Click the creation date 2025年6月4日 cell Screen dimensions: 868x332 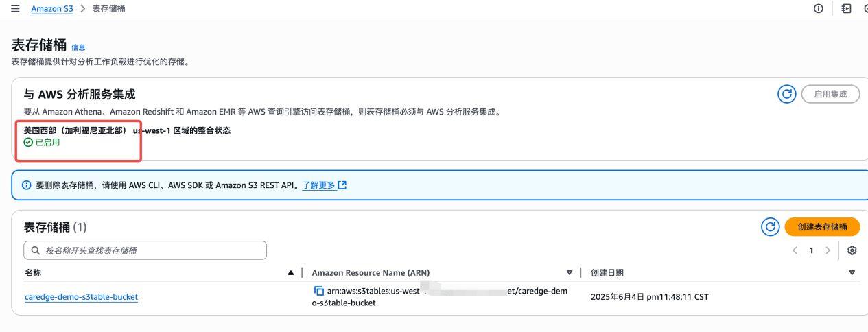pyautogui.click(x=649, y=297)
